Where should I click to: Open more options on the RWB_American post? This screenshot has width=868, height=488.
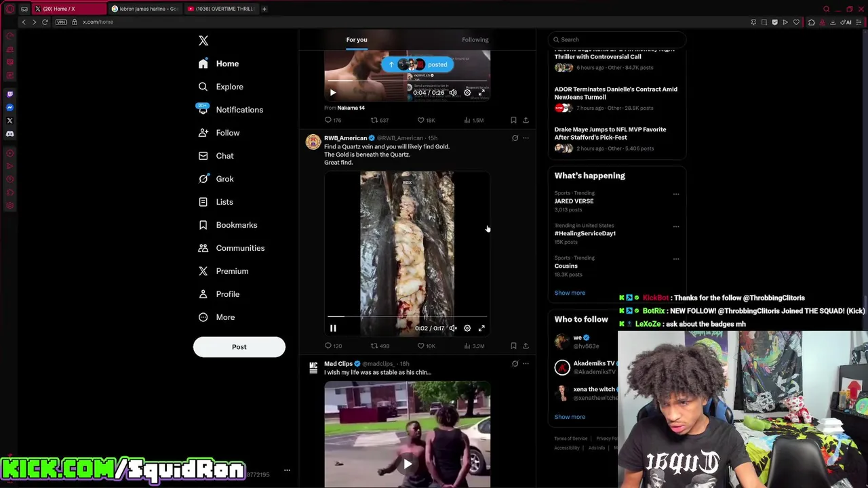pos(526,138)
